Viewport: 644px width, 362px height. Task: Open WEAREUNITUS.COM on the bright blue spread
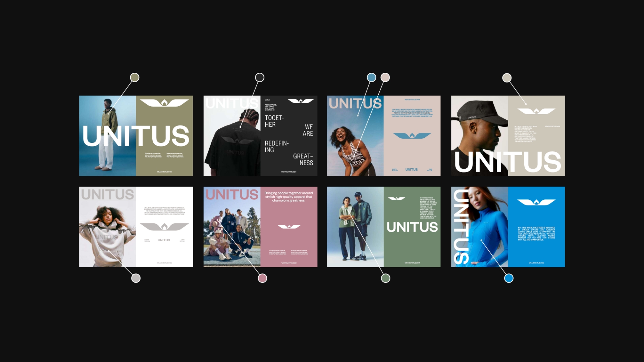[537, 263]
